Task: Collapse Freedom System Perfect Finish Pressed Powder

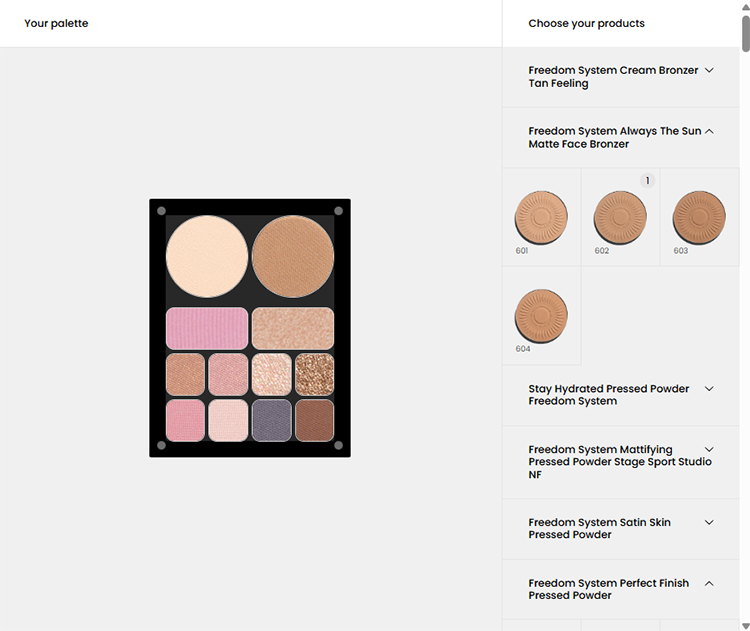Action: pos(620,589)
